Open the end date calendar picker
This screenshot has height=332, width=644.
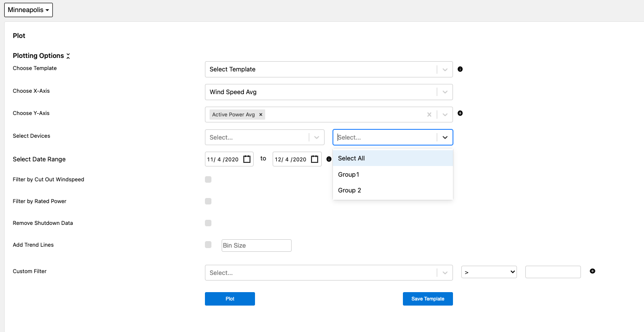[x=315, y=159]
